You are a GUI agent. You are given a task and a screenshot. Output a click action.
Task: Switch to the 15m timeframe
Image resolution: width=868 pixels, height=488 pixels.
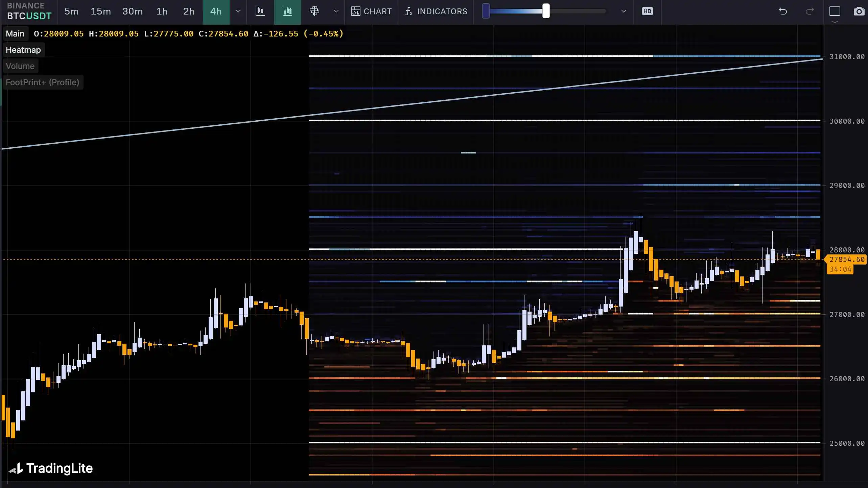point(100,11)
